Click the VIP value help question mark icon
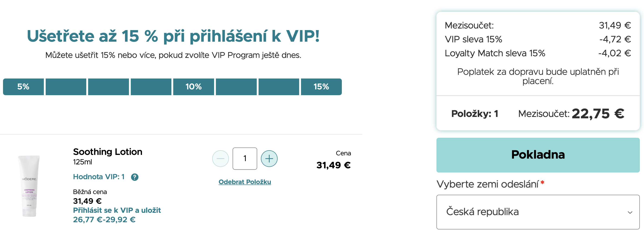The width and height of the screenshot is (644, 232). coord(135,177)
